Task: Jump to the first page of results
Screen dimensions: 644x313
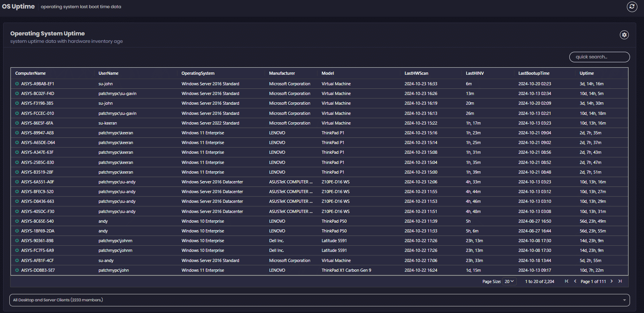Action: point(567,281)
